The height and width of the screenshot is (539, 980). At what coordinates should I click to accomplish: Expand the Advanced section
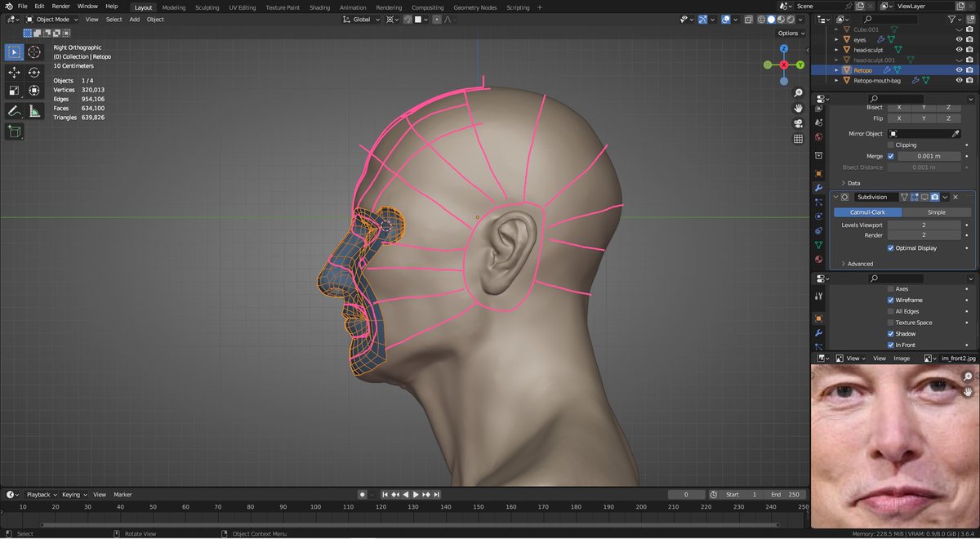860,264
